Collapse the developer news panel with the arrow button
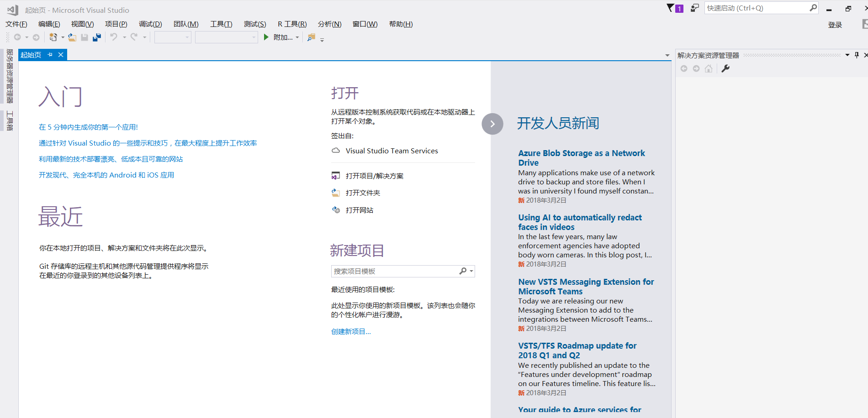The width and height of the screenshot is (868, 418). click(x=492, y=124)
